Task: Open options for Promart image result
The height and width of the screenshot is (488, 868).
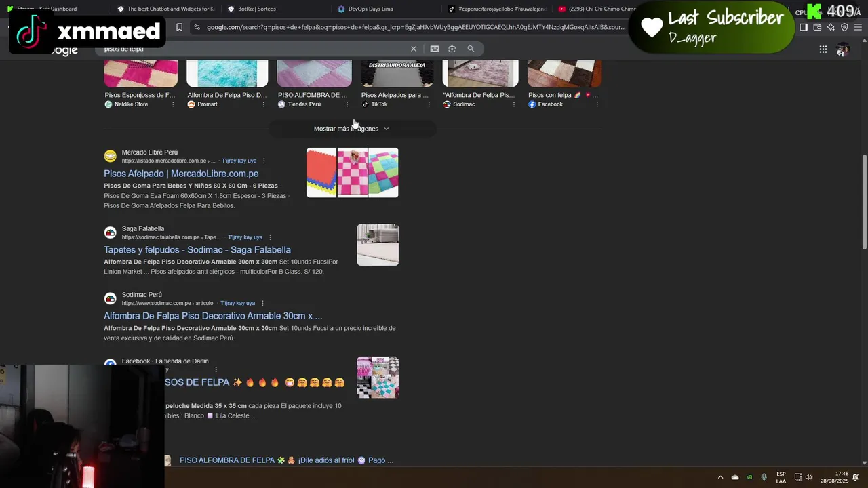Action: (264, 104)
